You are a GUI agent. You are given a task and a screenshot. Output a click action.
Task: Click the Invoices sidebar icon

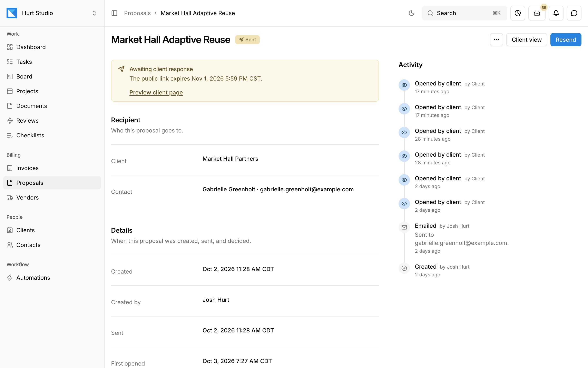pos(10,168)
